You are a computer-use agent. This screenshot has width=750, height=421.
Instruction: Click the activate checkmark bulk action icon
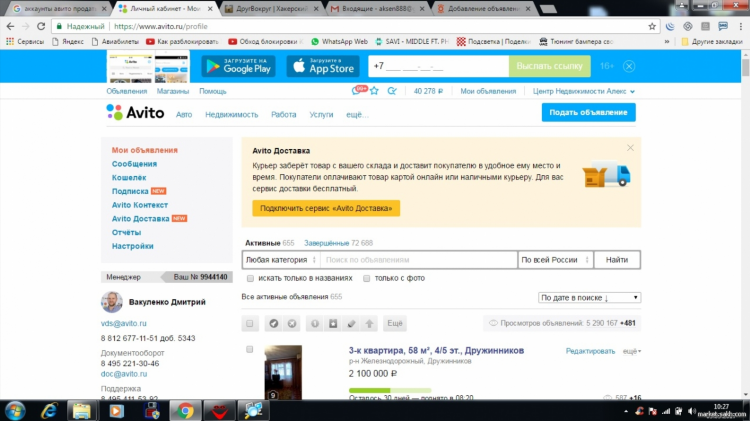click(274, 324)
